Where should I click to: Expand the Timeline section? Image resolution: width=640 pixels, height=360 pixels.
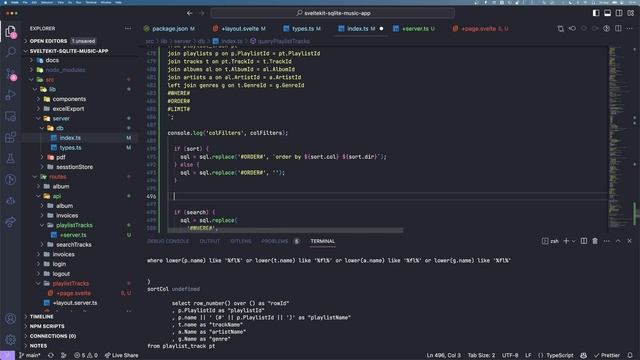click(x=42, y=317)
